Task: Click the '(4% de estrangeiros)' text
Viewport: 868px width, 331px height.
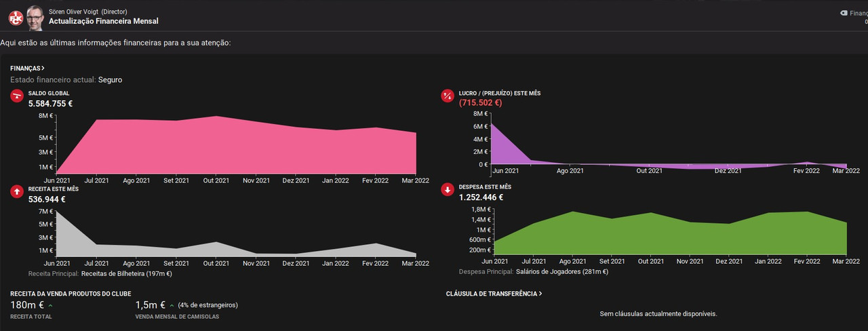Action: pos(208,305)
